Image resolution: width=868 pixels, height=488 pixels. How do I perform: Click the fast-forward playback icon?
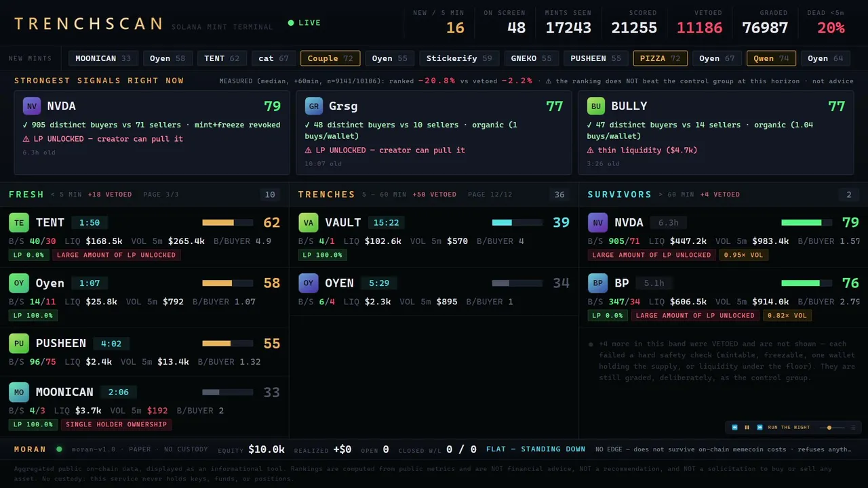click(x=759, y=428)
